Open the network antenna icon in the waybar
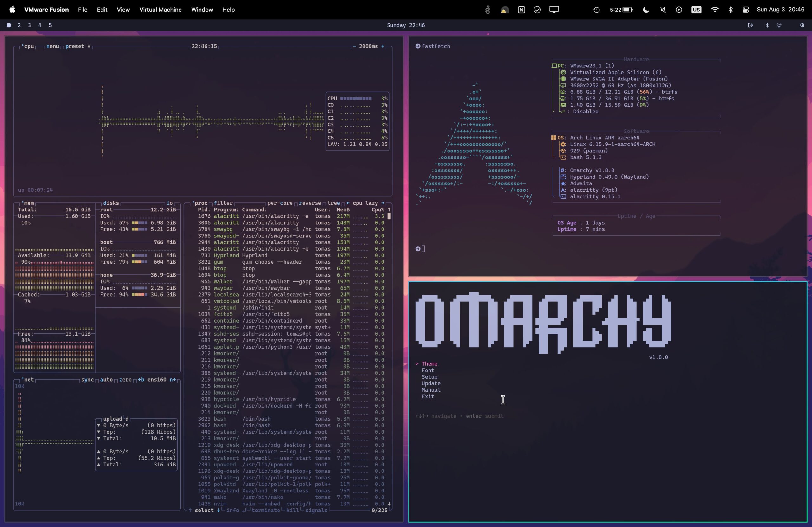This screenshot has width=812, height=527. [779, 25]
